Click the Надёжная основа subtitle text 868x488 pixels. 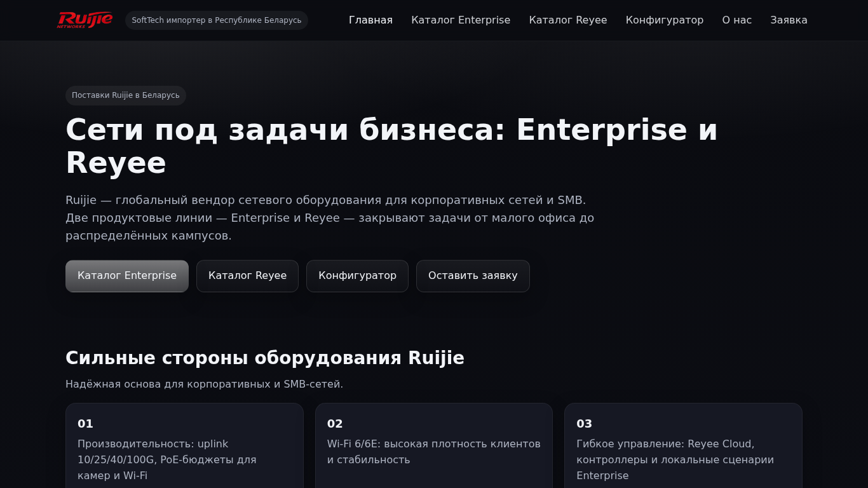(x=204, y=384)
